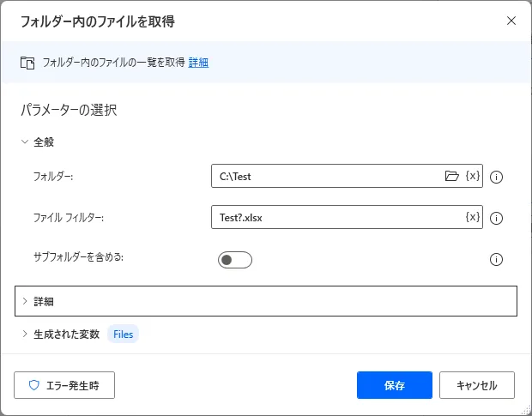Close the dialog with the X icon

(511, 21)
